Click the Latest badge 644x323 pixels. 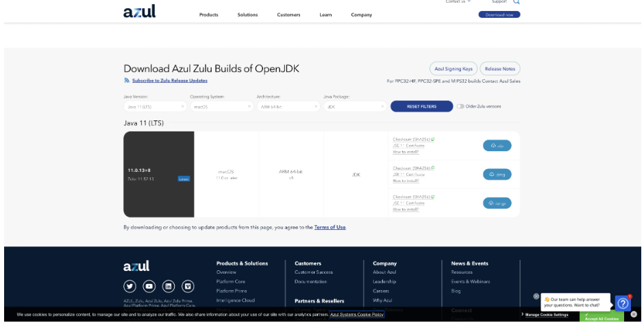pyautogui.click(x=184, y=179)
